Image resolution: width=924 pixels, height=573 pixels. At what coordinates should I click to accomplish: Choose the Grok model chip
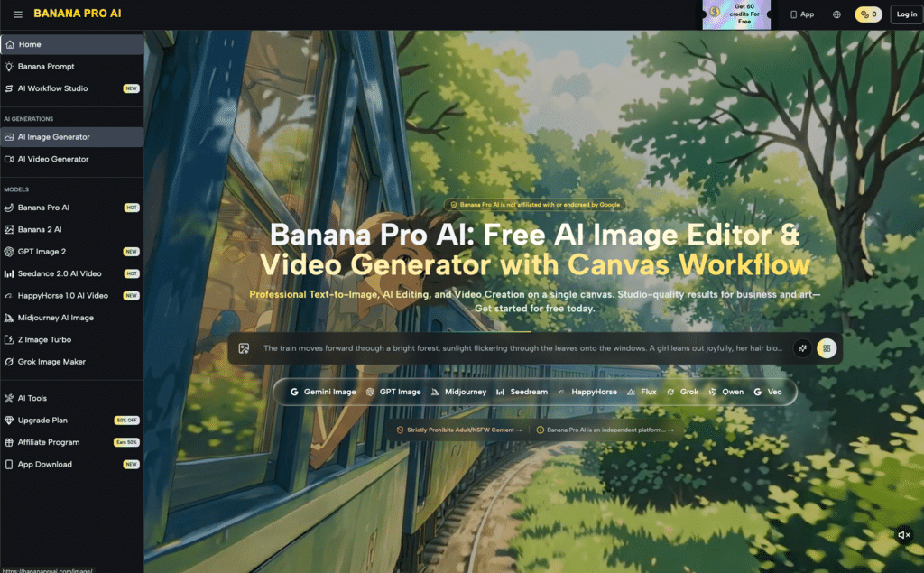click(682, 393)
